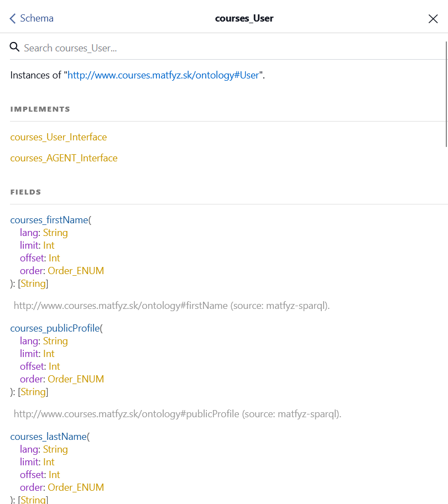Select the courses_firstName field
Screen dimensions: 448x504
[49, 220]
